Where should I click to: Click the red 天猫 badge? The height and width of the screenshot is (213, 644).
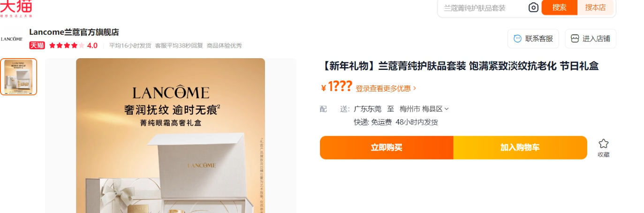tap(37, 46)
